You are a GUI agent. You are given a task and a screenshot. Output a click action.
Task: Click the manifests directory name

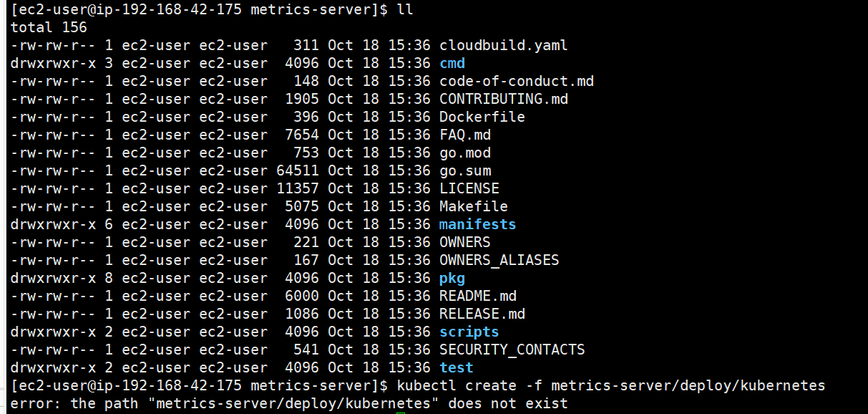(477, 224)
